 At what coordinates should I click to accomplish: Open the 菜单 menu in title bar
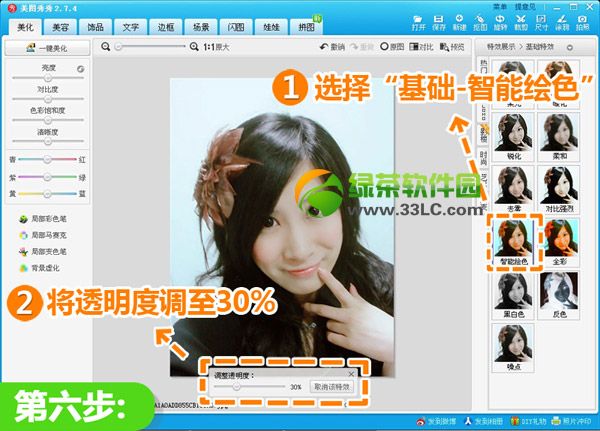coord(499,7)
